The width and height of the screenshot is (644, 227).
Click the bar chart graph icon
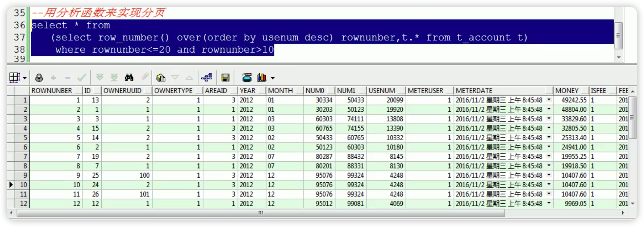pyautogui.click(x=262, y=78)
